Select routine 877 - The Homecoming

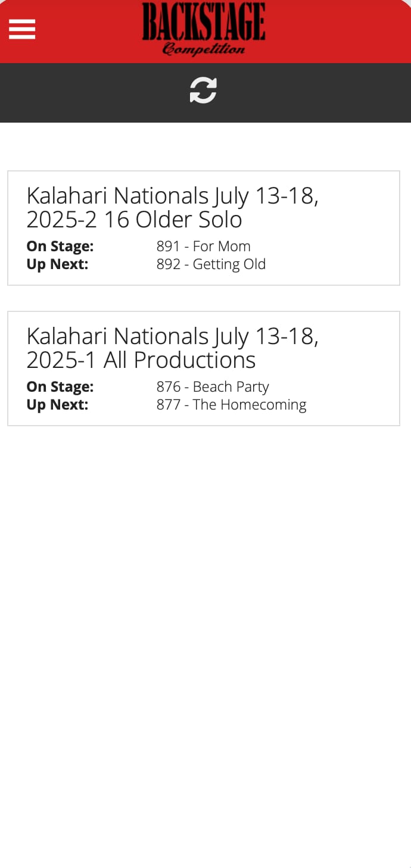231,405
